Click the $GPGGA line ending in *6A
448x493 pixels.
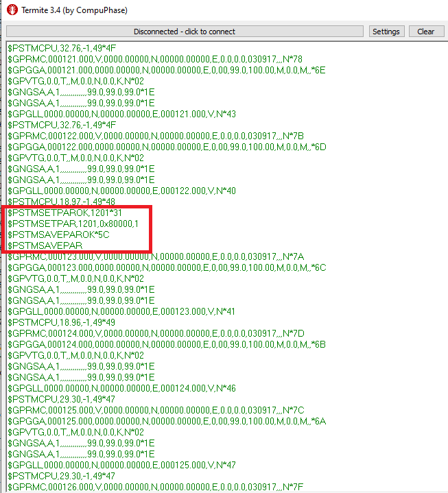point(167,421)
